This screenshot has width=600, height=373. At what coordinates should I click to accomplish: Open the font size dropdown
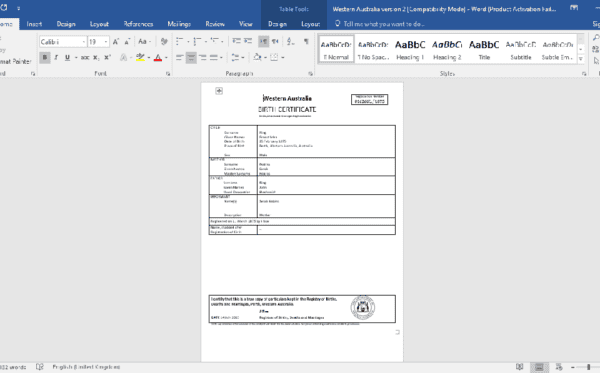106,42
